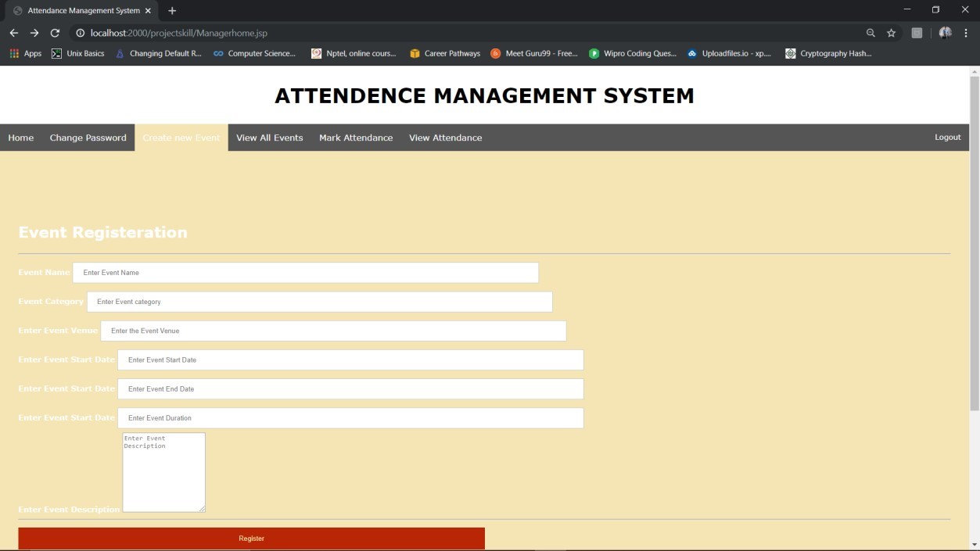Image resolution: width=980 pixels, height=551 pixels.
Task: Click the scrollbar down arrow
Action: [975, 545]
